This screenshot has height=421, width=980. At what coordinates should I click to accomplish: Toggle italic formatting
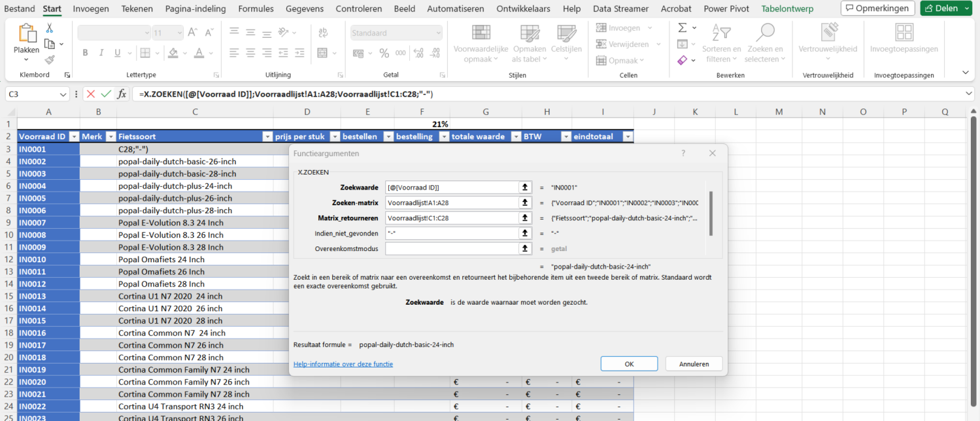[101, 52]
